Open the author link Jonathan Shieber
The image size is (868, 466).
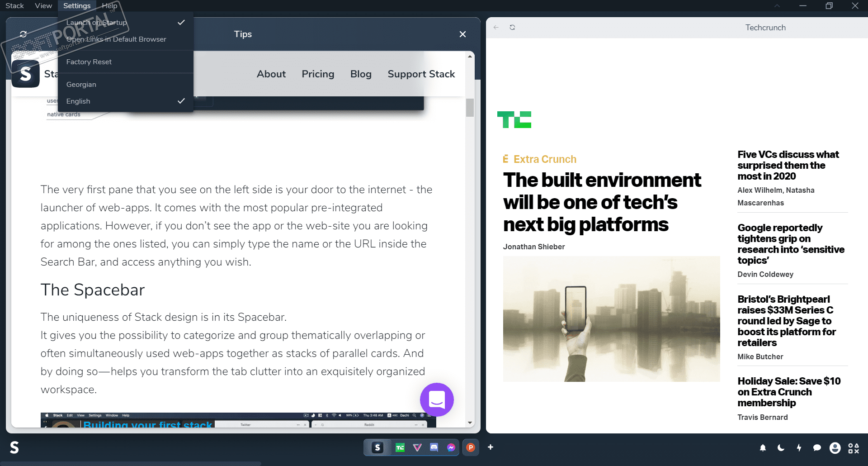coord(534,247)
